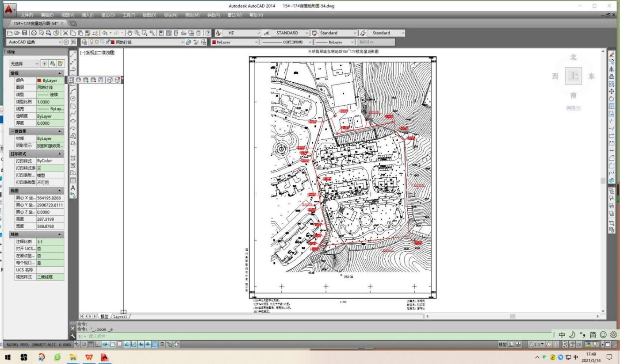Open the 文件(F) menu

point(27,15)
